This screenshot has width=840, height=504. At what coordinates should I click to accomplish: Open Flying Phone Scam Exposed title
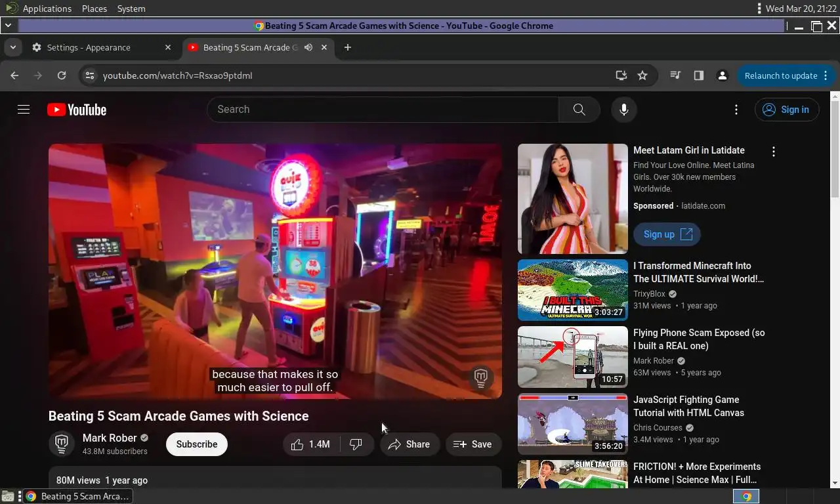click(699, 339)
